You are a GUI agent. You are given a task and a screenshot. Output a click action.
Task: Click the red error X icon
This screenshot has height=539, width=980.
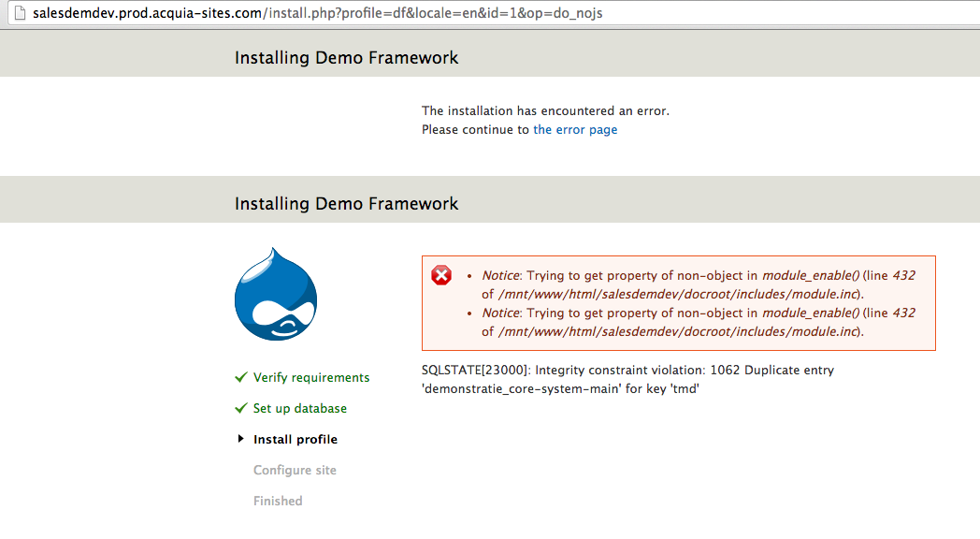coord(441,275)
